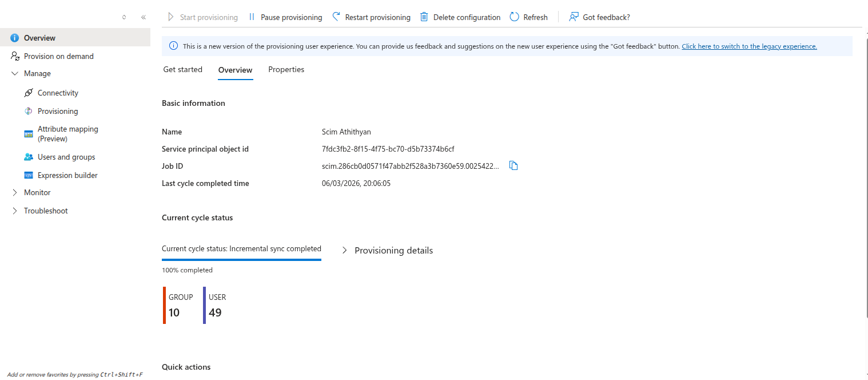868x380 pixels.
Task: Click the Quick actions heading
Action: coord(186,367)
